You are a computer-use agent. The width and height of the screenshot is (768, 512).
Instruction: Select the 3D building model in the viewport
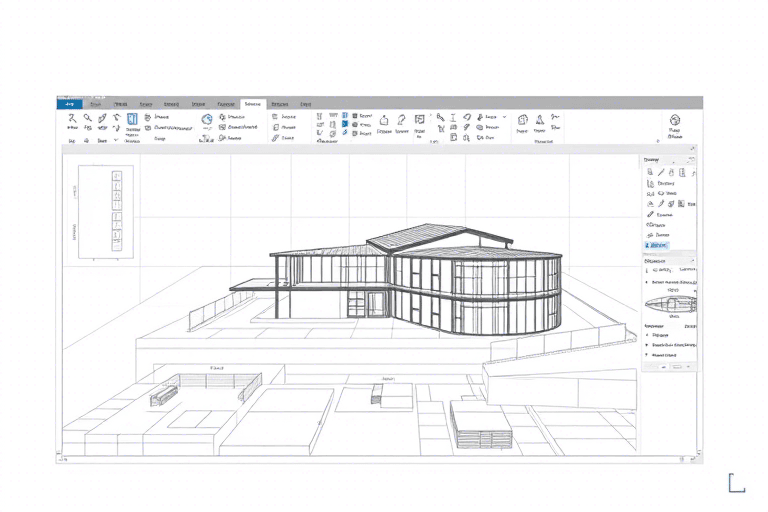click(x=420, y=280)
